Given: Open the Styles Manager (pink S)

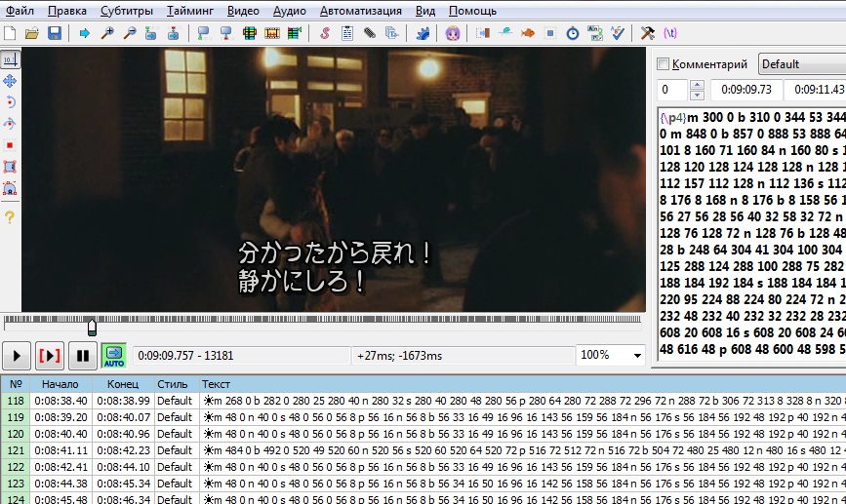Looking at the screenshot, I should pyautogui.click(x=324, y=33).
